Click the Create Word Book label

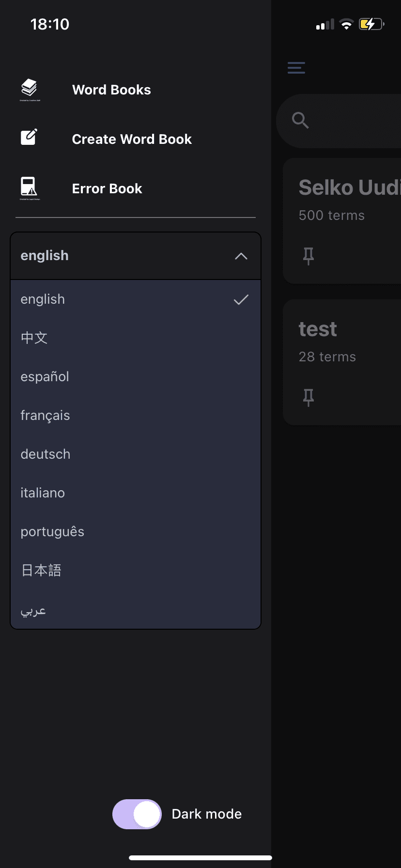132,139
